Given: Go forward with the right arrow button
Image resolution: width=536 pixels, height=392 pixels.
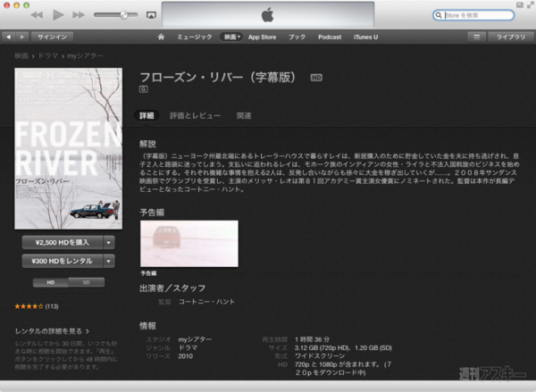Looking at the screenshot, I should coord(22,37).
